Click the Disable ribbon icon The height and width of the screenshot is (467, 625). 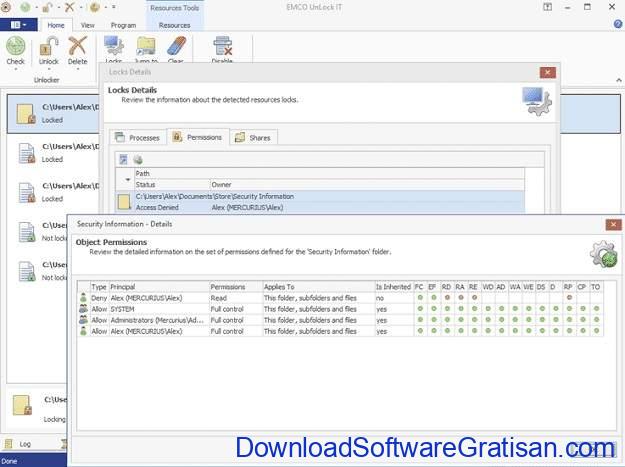click(x=222, y=49)
